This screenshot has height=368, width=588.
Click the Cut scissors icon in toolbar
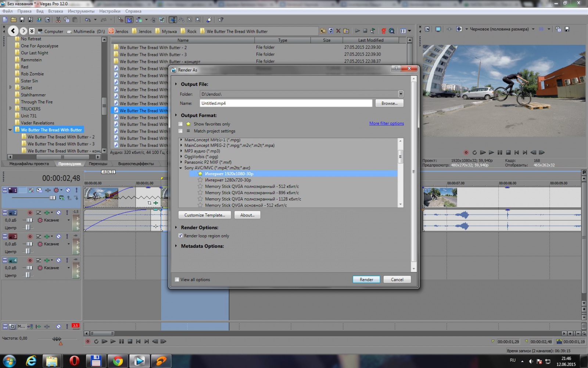click(58, 20)
